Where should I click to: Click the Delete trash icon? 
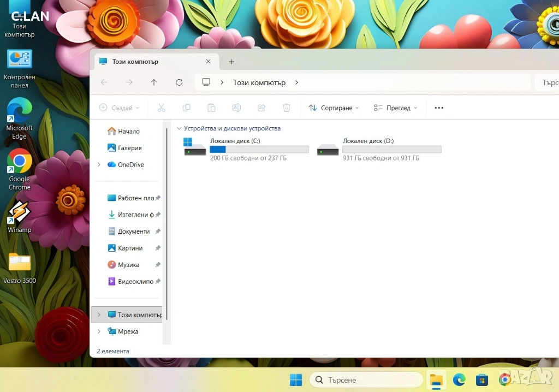click(x=287, y=108)
